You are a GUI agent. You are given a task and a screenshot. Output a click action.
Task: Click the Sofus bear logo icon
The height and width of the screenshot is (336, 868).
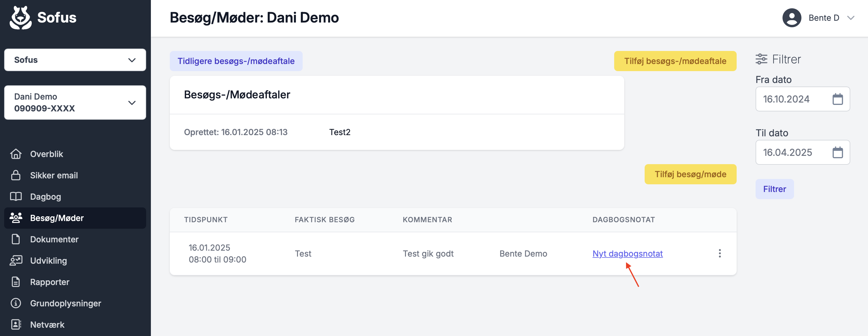coord(20,17)
